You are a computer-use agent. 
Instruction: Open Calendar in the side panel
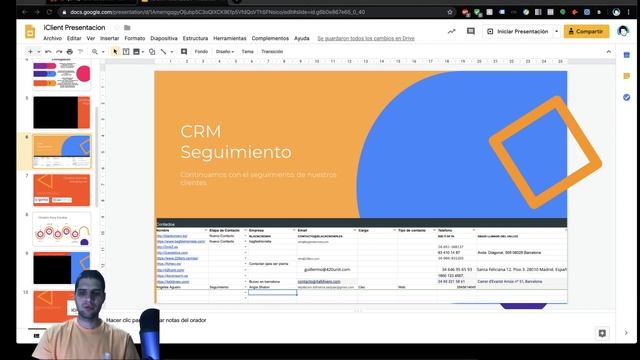point(627,55)
